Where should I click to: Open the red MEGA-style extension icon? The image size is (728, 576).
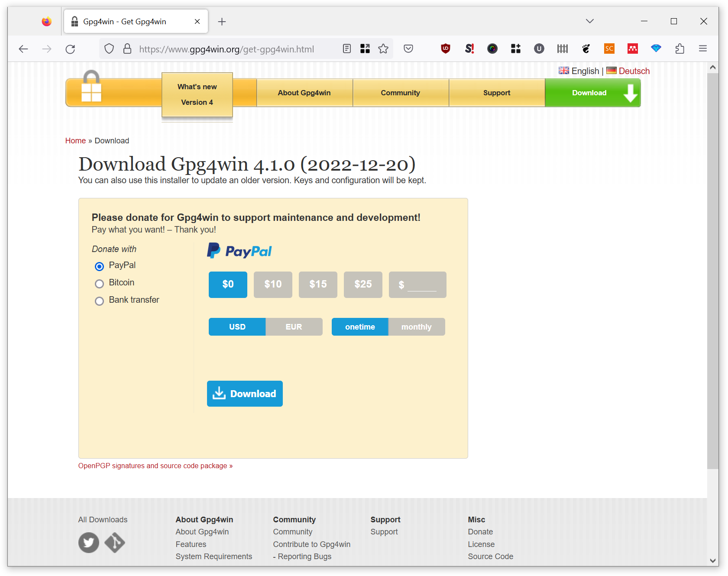(633, 49)
